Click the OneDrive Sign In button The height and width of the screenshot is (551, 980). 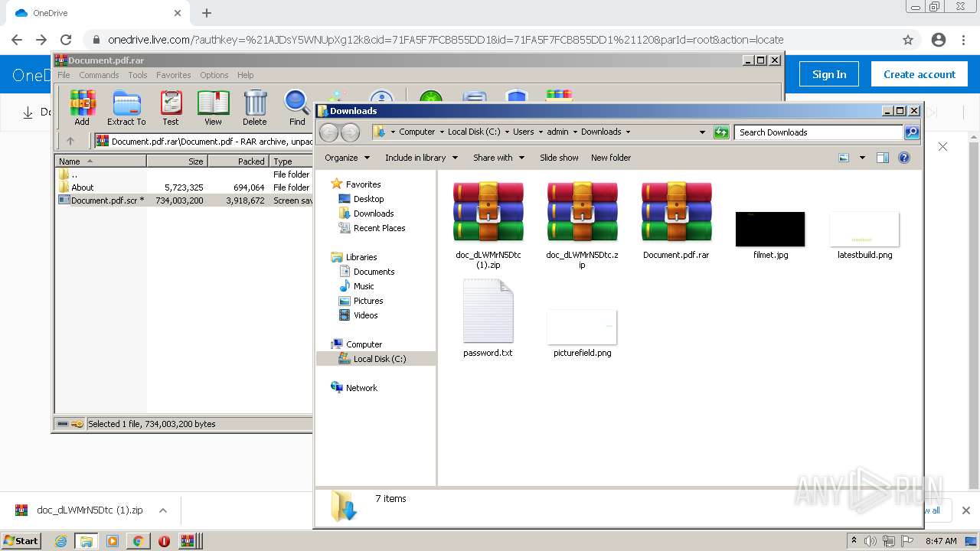coord(829,74)
